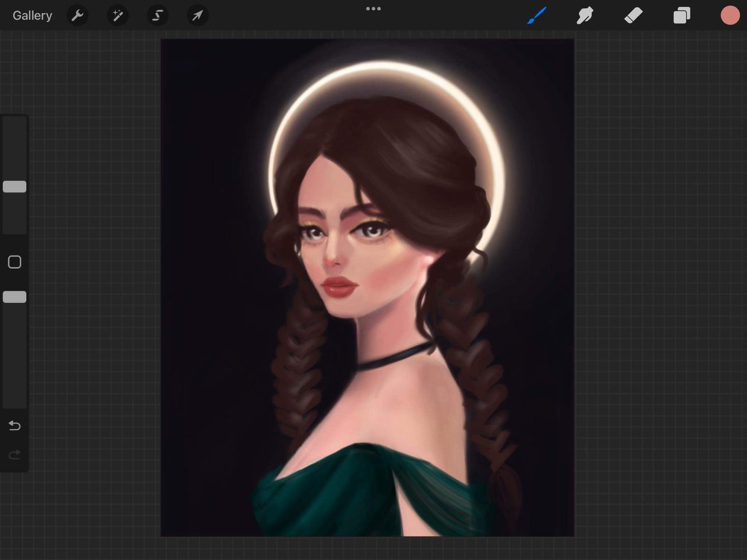Select the Smudge tool
The image size is (747, 560).
click(x=585, y=16)
